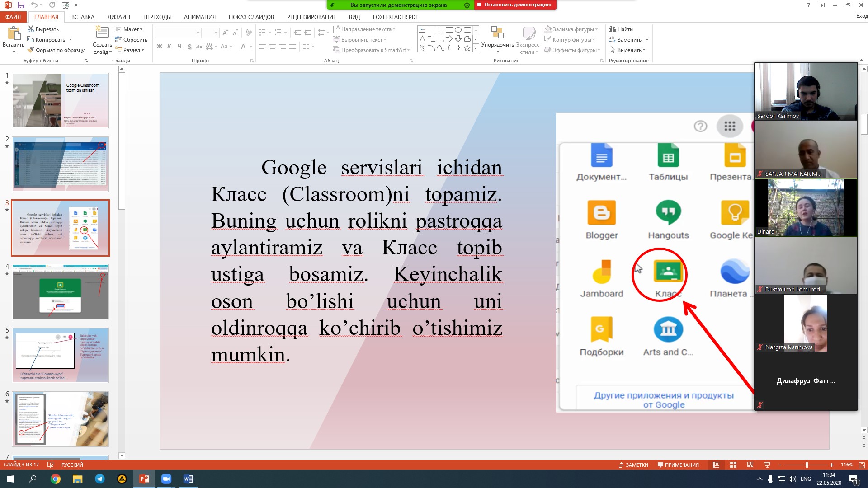Toggle strikethrough (abc) formatting
Screen dimensions: 868x488
(x=199, y=47)
